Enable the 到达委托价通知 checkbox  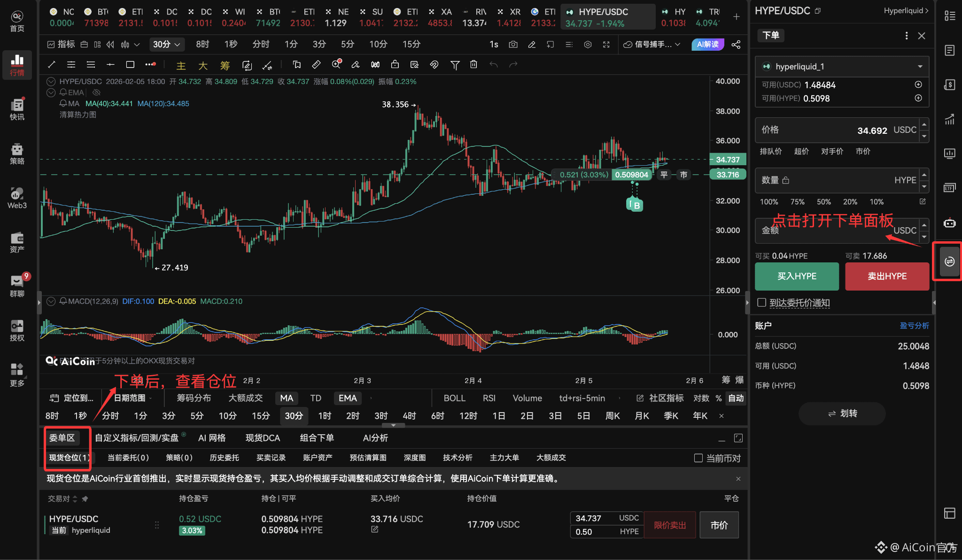[761, 303]
